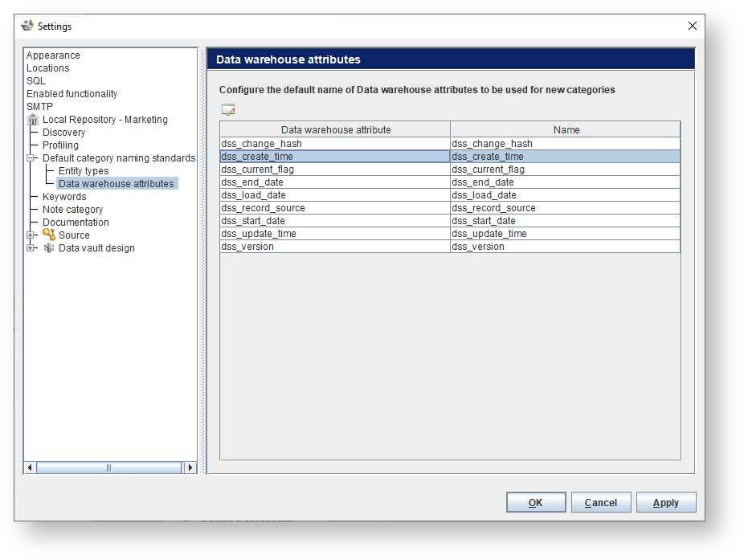Image resolution: width=744 pixels, height=560 pixels.
Task: Click the tree horizontal scrollbar thumb
Action: point(108,468)
